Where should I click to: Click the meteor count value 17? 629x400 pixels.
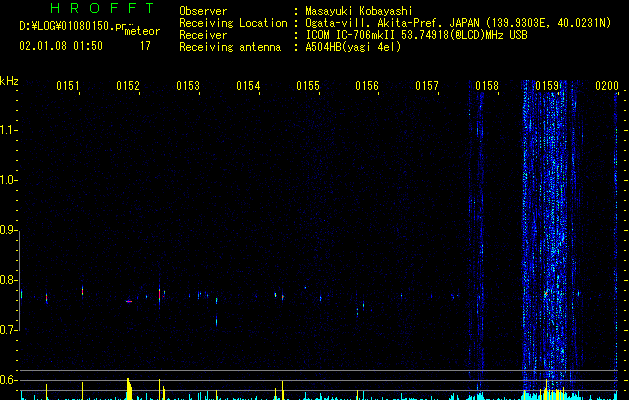(145, 46)
